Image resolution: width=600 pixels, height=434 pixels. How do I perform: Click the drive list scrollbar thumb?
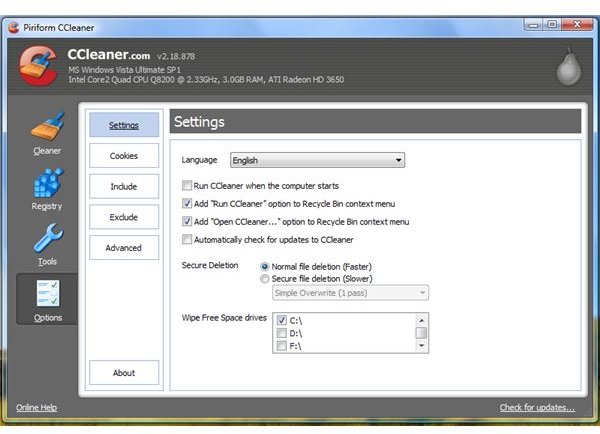coord(421,333)
